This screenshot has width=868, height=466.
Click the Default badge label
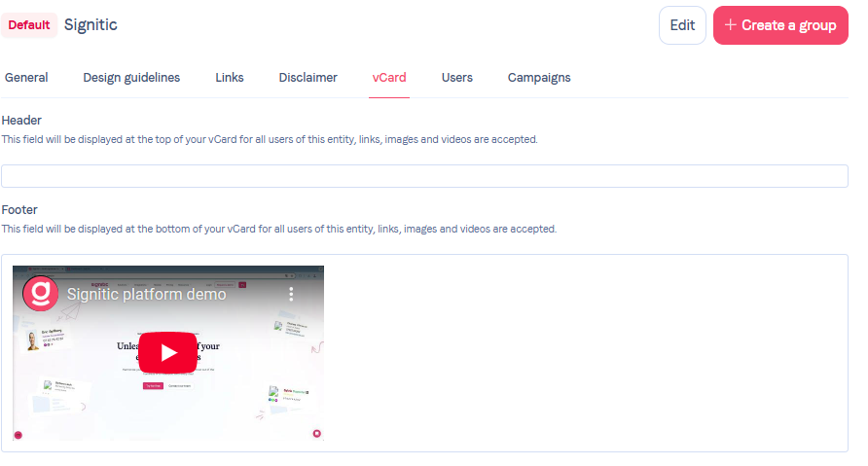click(x=29, y=25)
